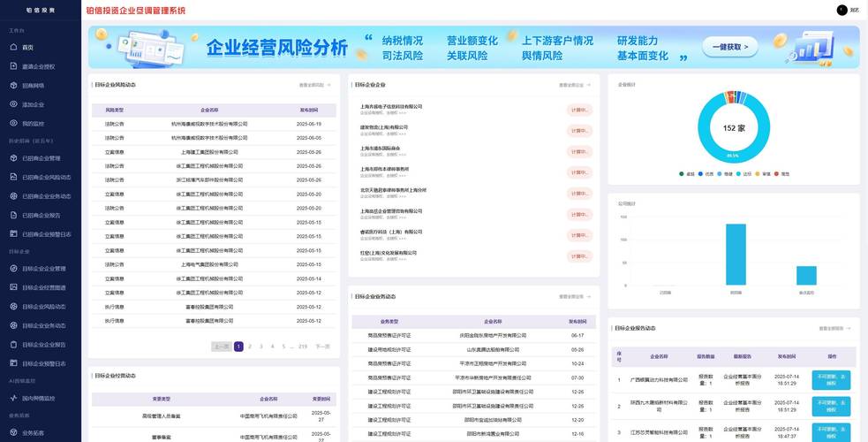This screenshot has width=868, height=442.
Task: Click the red legend dot under donut
Action: click(777, 174)
